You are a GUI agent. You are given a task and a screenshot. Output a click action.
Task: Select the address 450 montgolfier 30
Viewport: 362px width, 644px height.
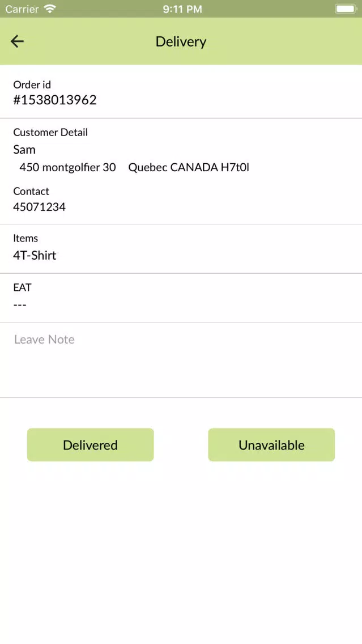68,167
